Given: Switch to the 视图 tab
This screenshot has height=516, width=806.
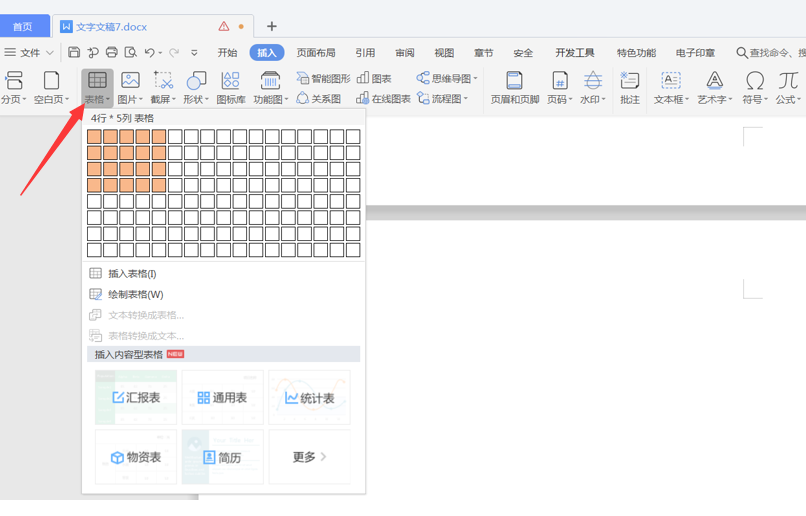Looking at the screenshot, I should pos(444,52).
